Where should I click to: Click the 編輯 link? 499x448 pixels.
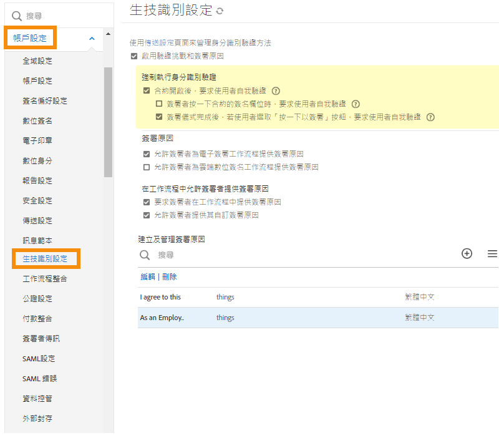pyautogui.click(x=148, y=277)
